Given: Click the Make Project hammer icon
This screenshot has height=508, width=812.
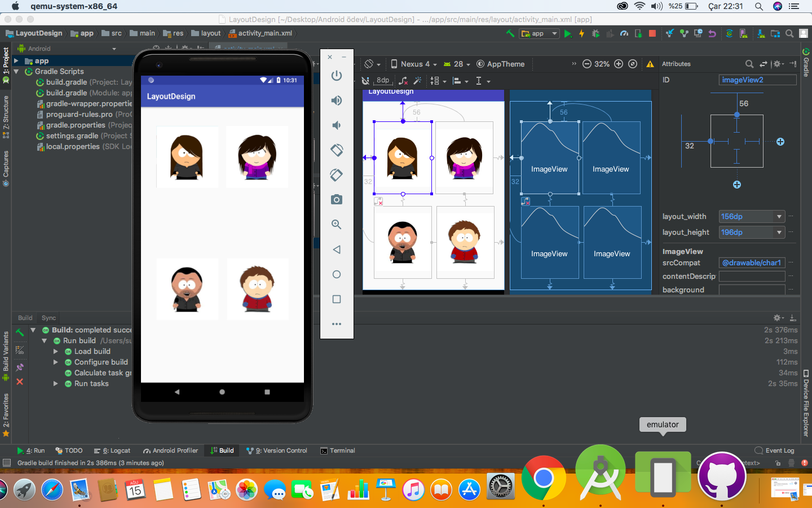Looking at the screenshot, I should pyautogui.click(x=510, y=34).
